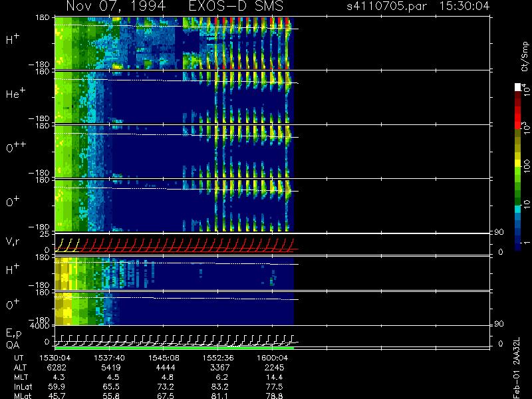The width and height of the screenshot is (532, 399).
Task: Click the MLat value '78.8'
Action: tap(274, 396)
